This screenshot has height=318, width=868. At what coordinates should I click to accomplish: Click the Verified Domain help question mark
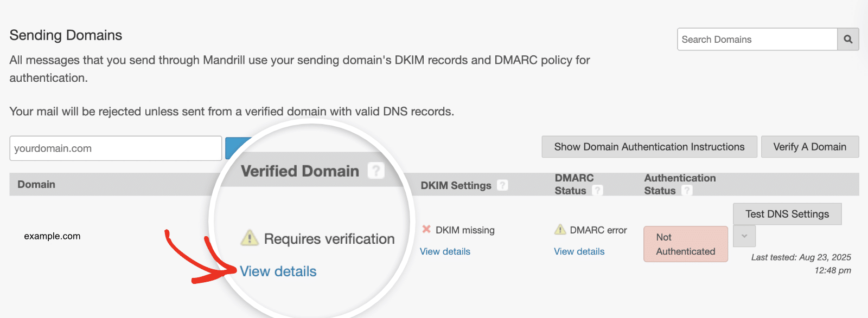(376, 171)
